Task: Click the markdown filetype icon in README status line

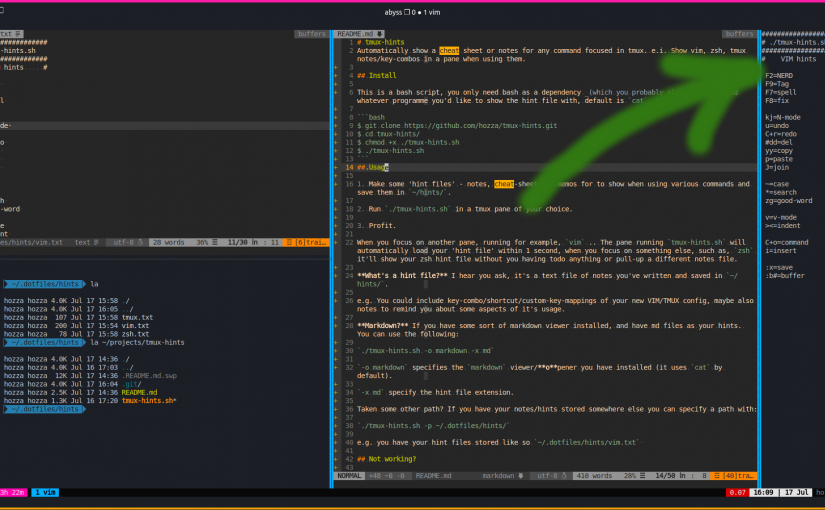Action: coord(521,476)
